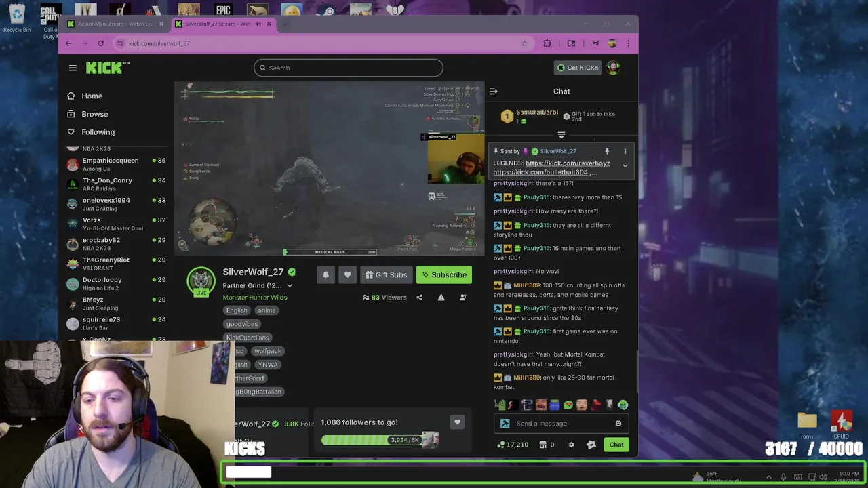Open the emoji picker in message box
868x488 pixels.
618,424
